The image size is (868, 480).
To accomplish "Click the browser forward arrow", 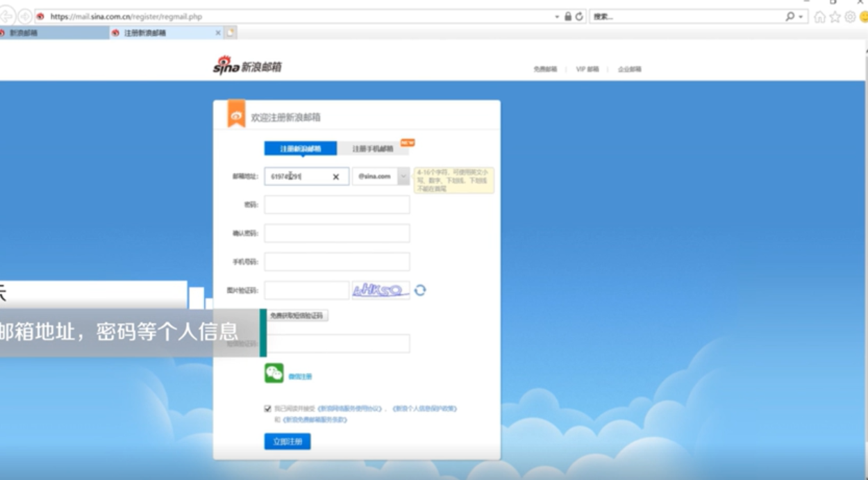I will (24, 16).
